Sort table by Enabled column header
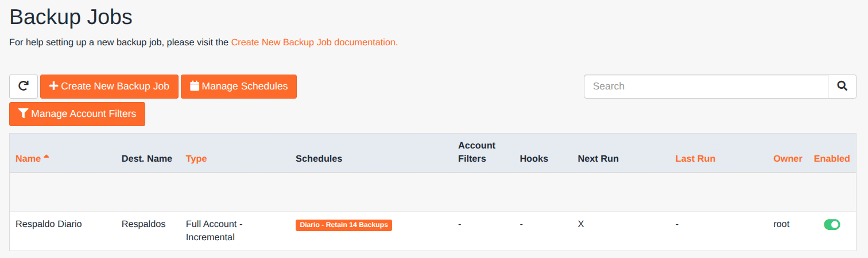Screen dimensions: 868x258 point(831,159)
